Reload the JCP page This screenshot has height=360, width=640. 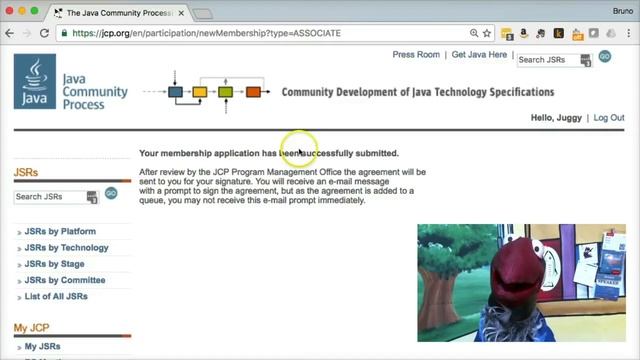[x=44, y=33]
